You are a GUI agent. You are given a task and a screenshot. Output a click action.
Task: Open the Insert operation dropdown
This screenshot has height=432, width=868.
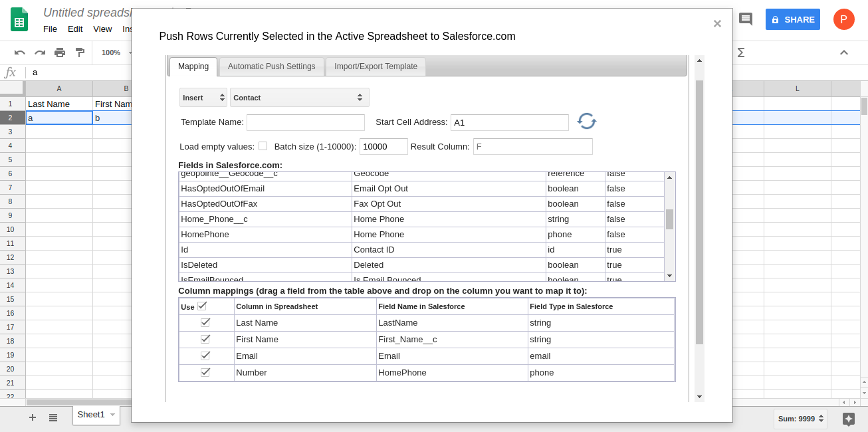coord(203,98)
